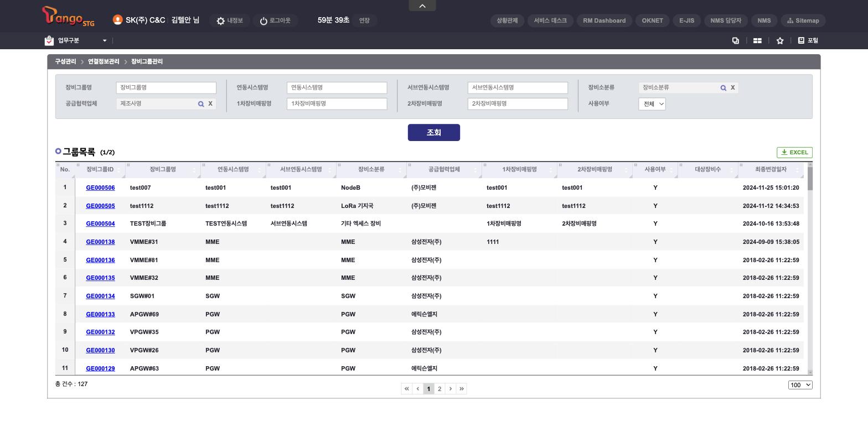Open equipment group GE000138 link
Viewport: 868px width, 427px height.
tap(100, 242)
